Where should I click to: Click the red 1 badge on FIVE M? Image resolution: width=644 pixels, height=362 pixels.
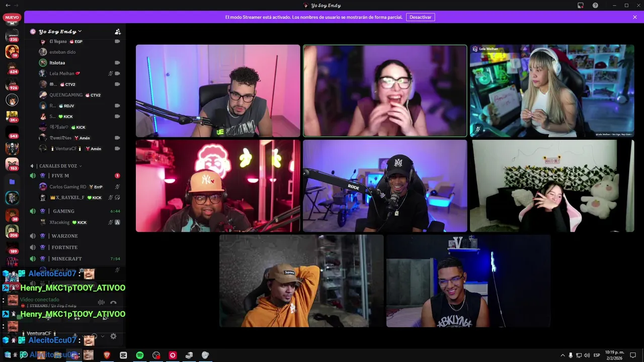[117, 175]
